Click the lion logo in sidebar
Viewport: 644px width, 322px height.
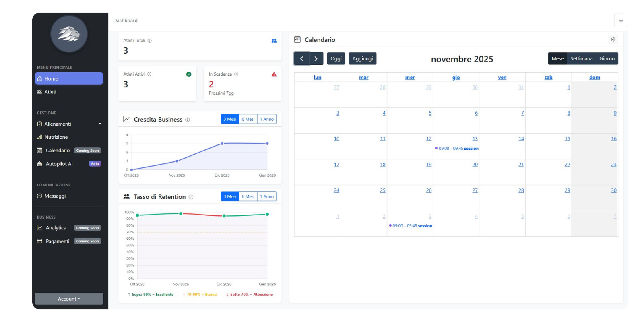pyautogui.click(x=69, y=34)
